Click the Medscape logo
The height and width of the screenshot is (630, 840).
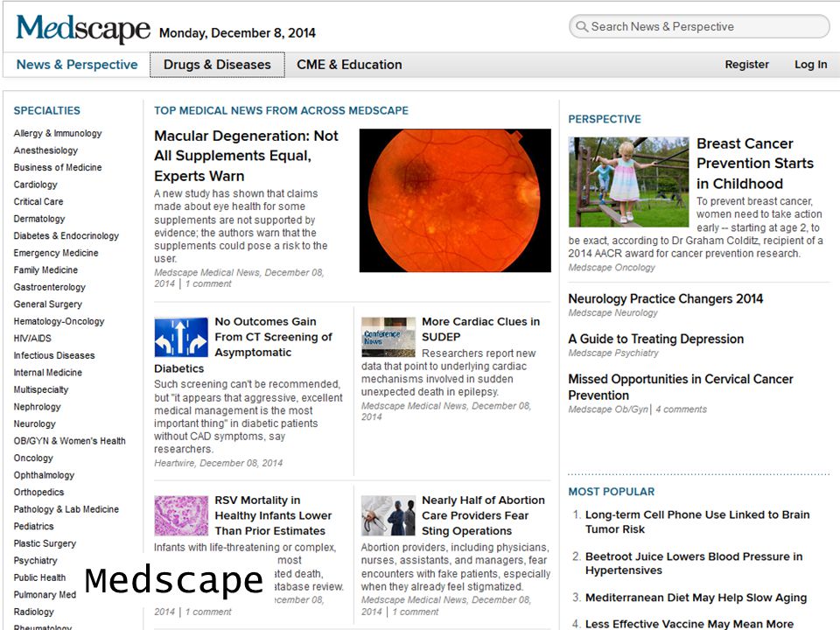tap(83, 28)
